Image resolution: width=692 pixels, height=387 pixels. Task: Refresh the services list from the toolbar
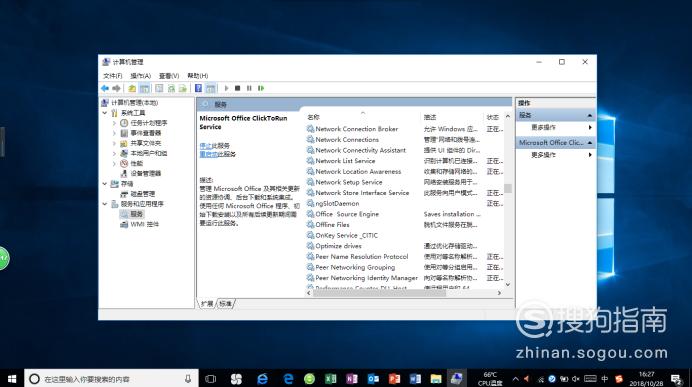click(x=171, y=88)
